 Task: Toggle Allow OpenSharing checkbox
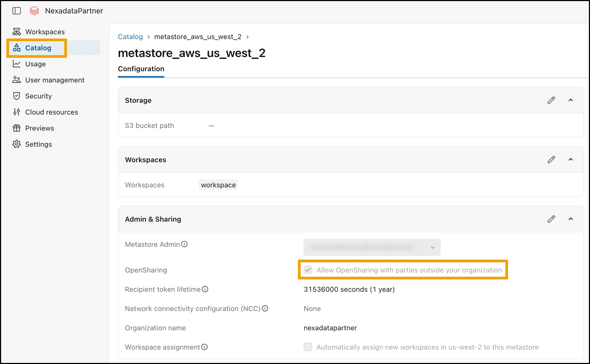[x=308, y=270]
